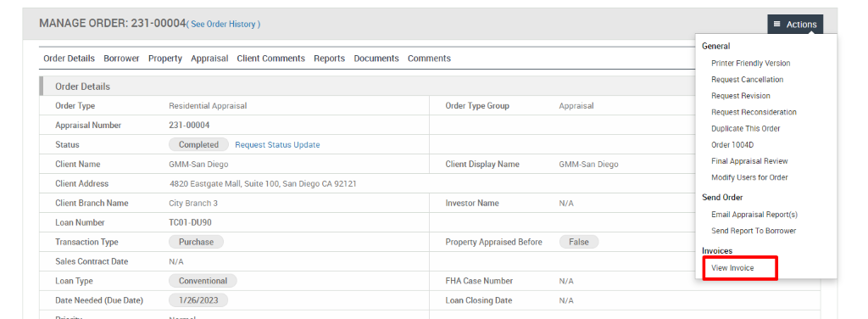Choose Email Appraisal Report(s)

754,215
